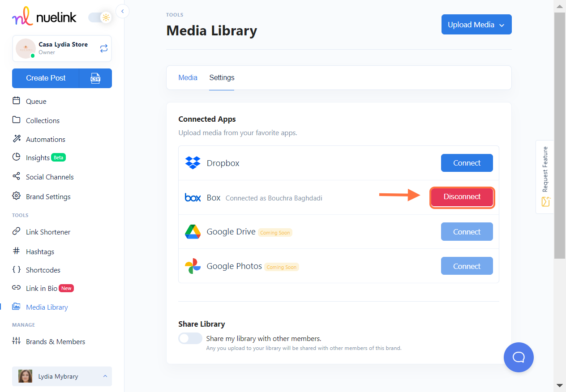Click 'Share my library with other members.' label
The height and width of the screenshot is (392, 566).
(x=264, y=338)
